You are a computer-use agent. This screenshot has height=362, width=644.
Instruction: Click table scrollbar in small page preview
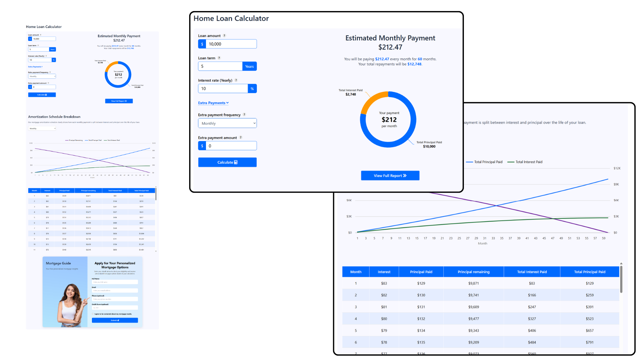[x=156, y=194]
